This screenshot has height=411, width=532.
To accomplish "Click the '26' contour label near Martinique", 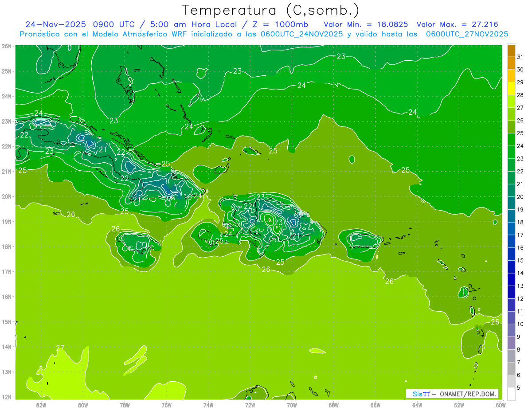I will (495, 322).
